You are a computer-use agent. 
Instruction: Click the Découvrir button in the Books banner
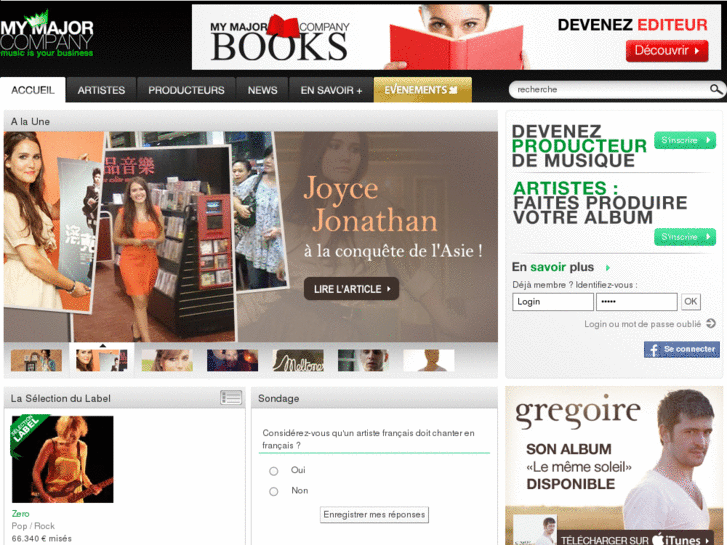tap(667, 51)
